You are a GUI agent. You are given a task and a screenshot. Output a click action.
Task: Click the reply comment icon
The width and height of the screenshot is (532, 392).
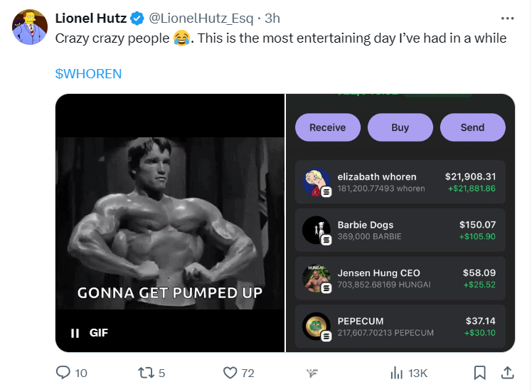pos(63,372)
